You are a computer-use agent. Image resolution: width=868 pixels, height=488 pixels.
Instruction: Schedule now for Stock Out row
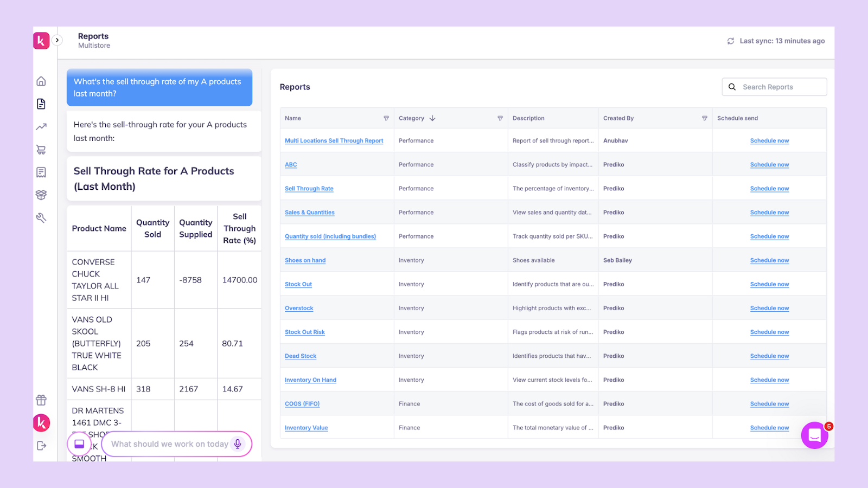pos(769,284)
